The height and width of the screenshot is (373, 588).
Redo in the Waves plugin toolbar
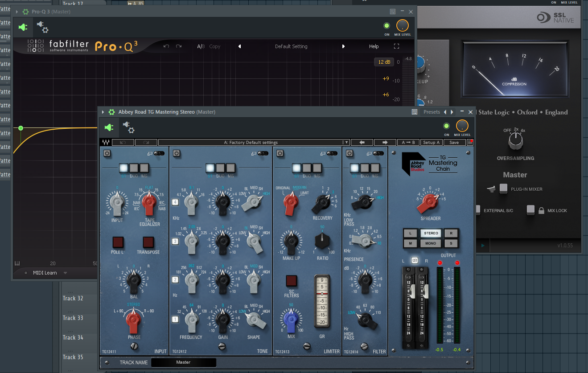(146, 143)
